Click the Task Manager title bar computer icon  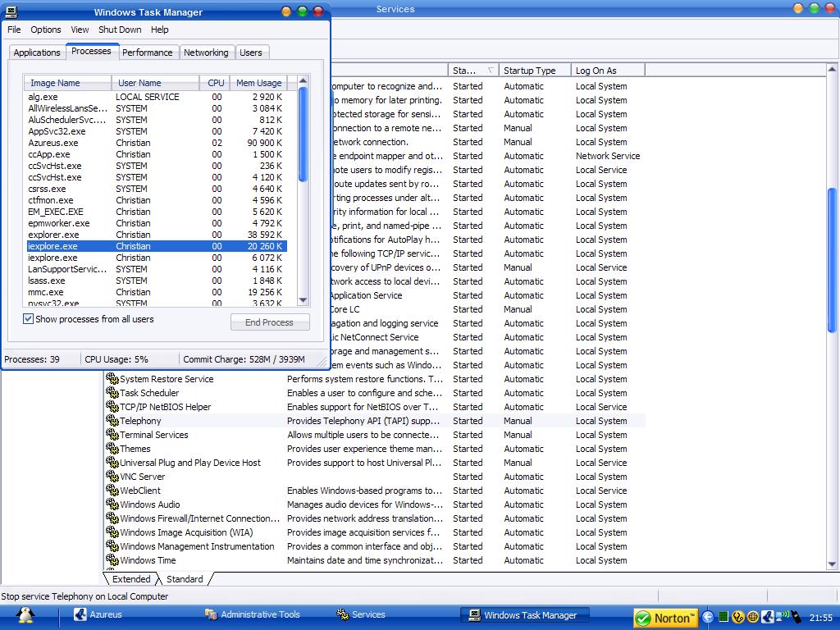coord(11,11)
